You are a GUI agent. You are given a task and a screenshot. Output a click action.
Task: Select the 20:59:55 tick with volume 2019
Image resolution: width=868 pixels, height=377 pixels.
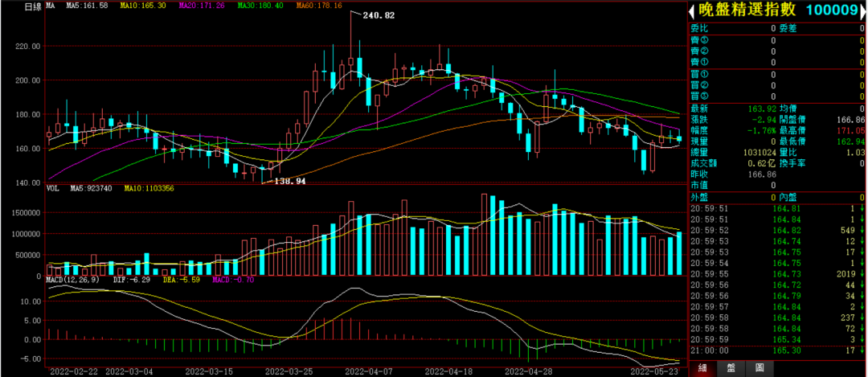point(777,274)
